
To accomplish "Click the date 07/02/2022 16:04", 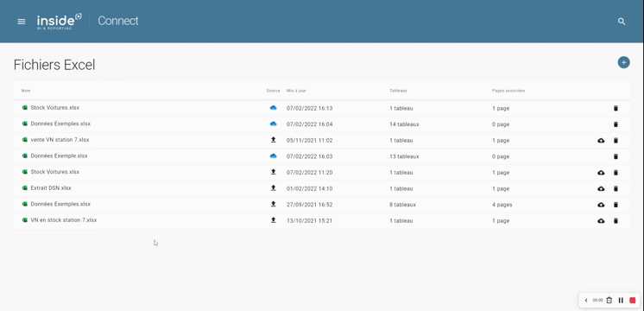I will [309, 124].
